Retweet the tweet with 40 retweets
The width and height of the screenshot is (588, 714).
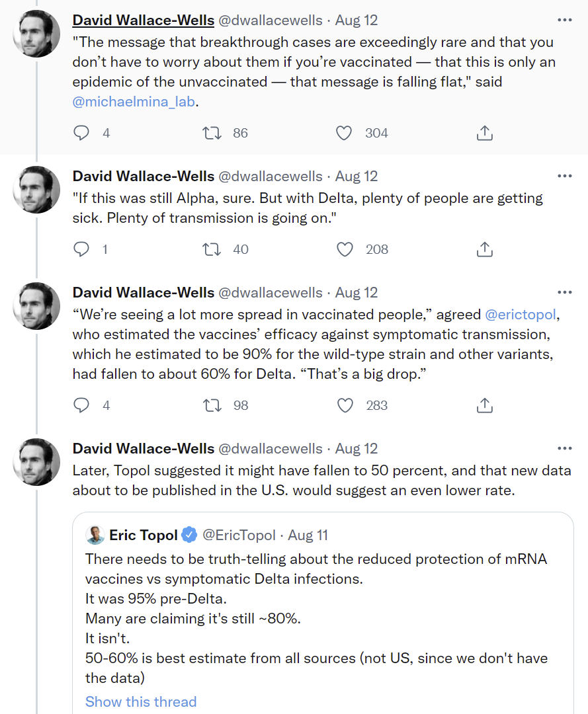pos(212,249)
